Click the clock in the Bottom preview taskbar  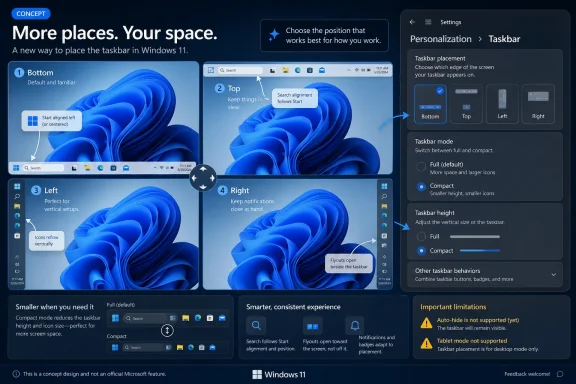click(x=185, y=168)
